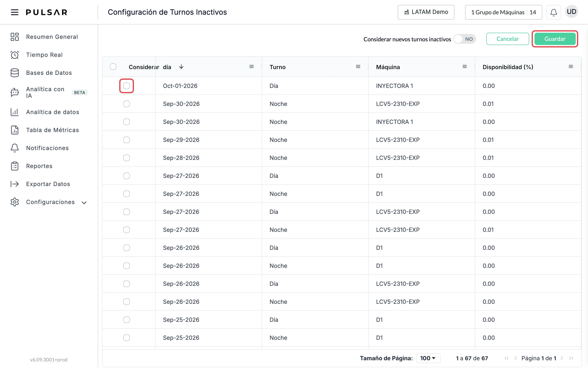Image resolution: width=588 pixels, height=368 pixels.
Task: Click the Guardar button
Action: tap(555, 39)
